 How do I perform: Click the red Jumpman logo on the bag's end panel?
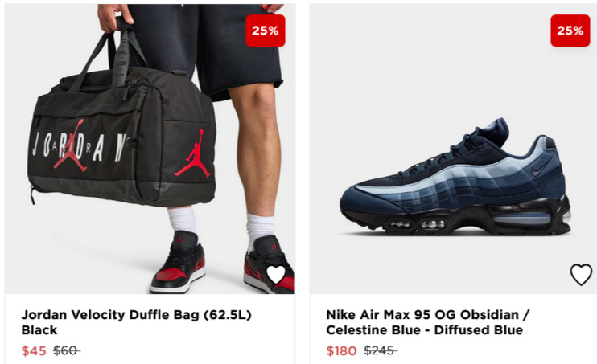click(193, 153)
